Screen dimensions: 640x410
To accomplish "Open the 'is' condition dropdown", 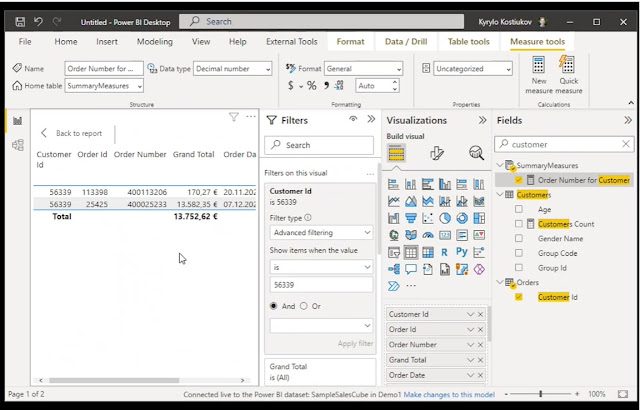I will tap(321, 267).
